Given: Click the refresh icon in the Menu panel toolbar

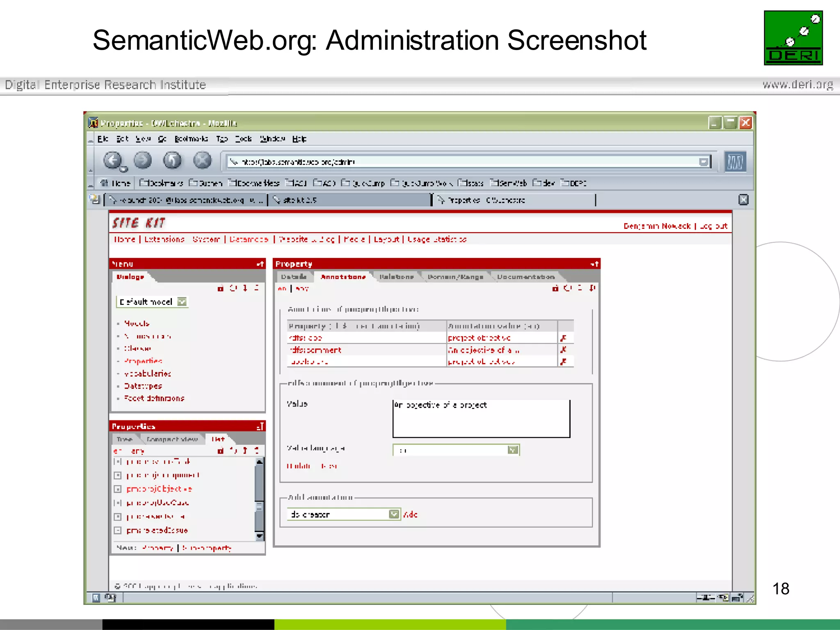Looking at the screenshot, I should pos(233,288).
